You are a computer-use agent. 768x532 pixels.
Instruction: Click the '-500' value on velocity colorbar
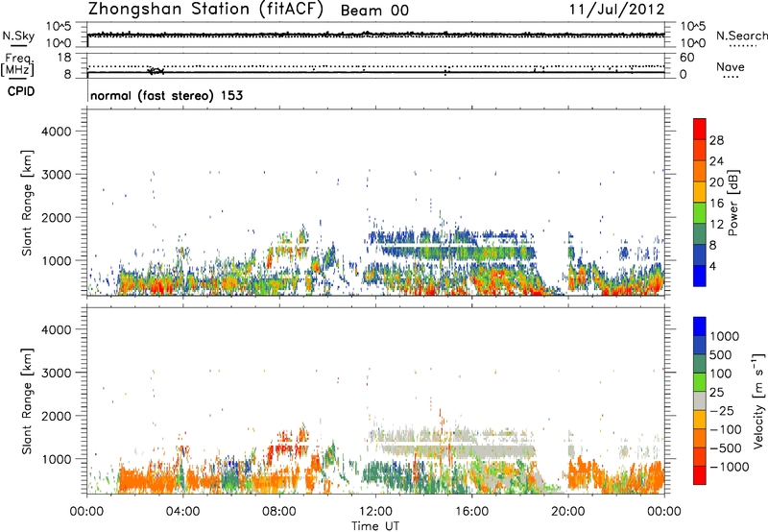pos(726,448)
